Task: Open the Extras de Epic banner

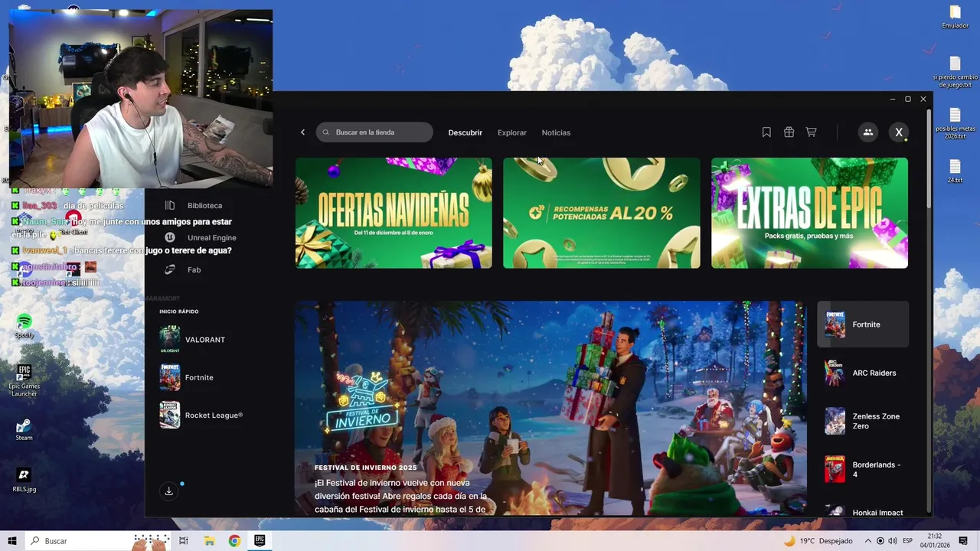Action: (x=809, y=213)
